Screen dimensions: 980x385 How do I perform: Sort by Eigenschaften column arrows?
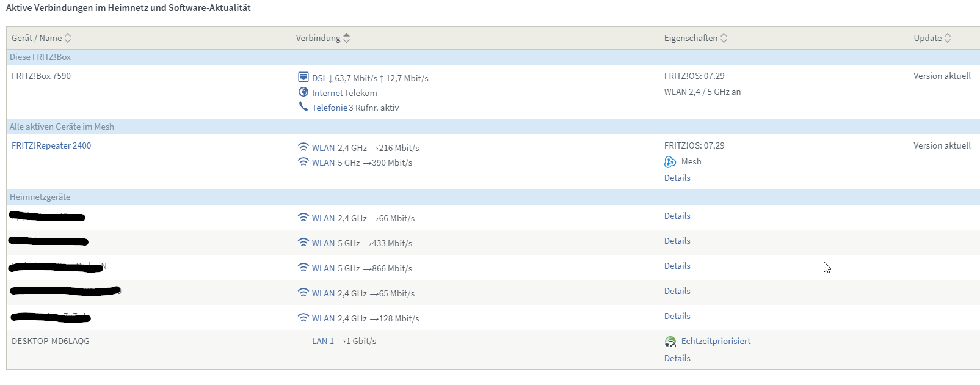coord(724,38)
